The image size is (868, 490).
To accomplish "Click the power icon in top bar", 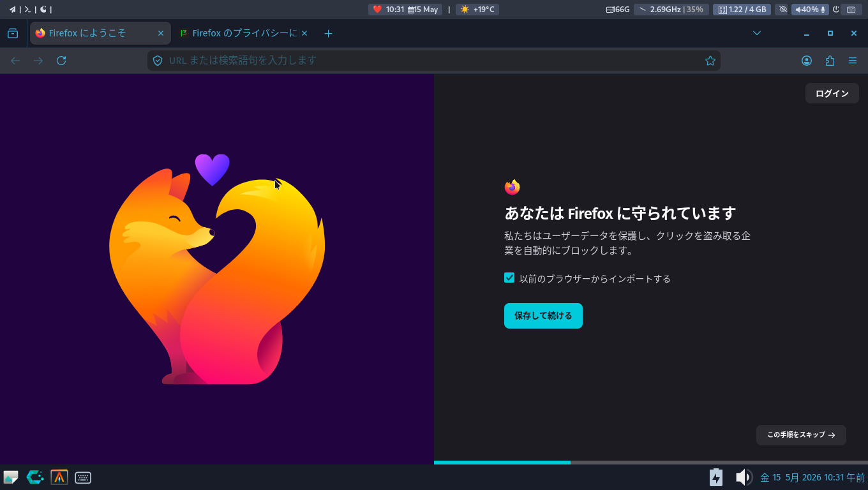I will pyautogui.click(x=835, y=10).
